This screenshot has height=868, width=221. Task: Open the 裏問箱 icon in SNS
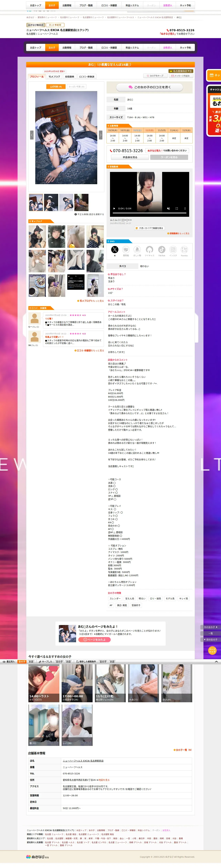pos(126,249)
